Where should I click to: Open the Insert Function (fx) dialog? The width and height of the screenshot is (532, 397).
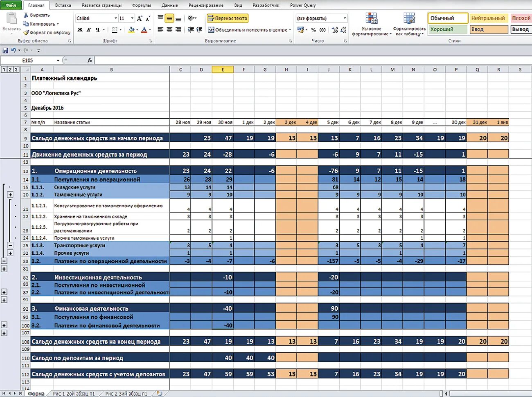[x=90, y=60]
